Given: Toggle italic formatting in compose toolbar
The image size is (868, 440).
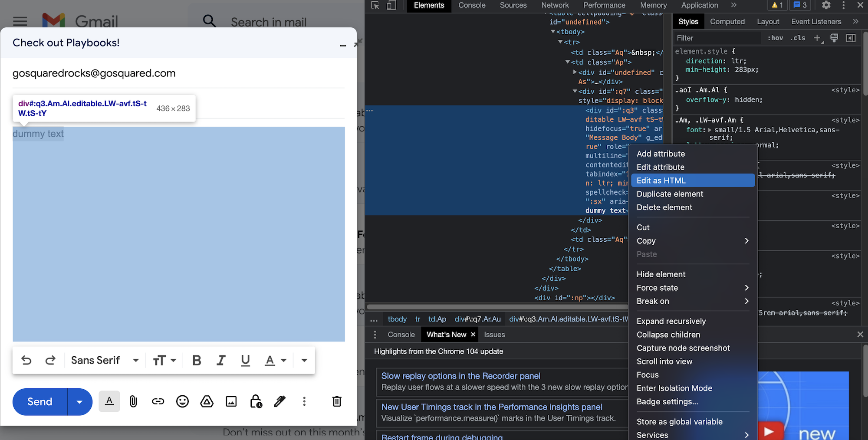Looking at the screenshot, I should [221, 360].
